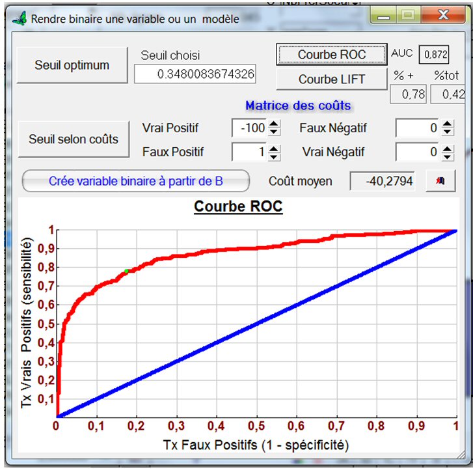
Task: Decrease the Vrai Négatif cost with down arrow
Action: click(447, 156)
